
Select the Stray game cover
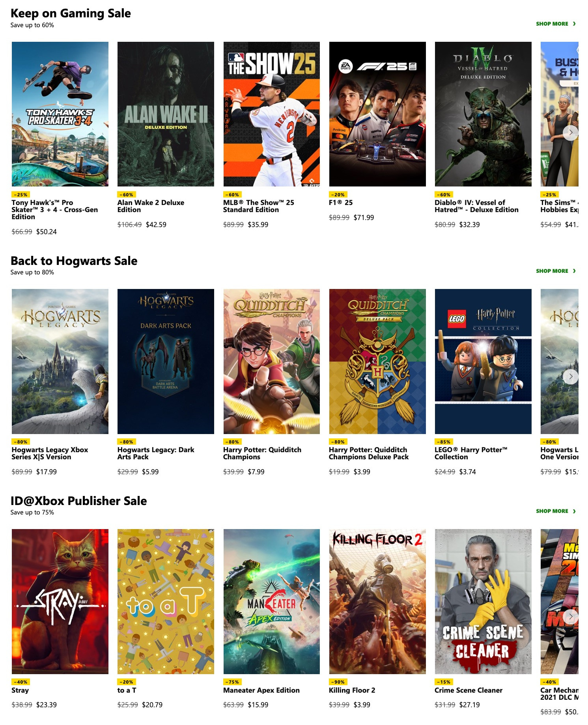point(60,602)
